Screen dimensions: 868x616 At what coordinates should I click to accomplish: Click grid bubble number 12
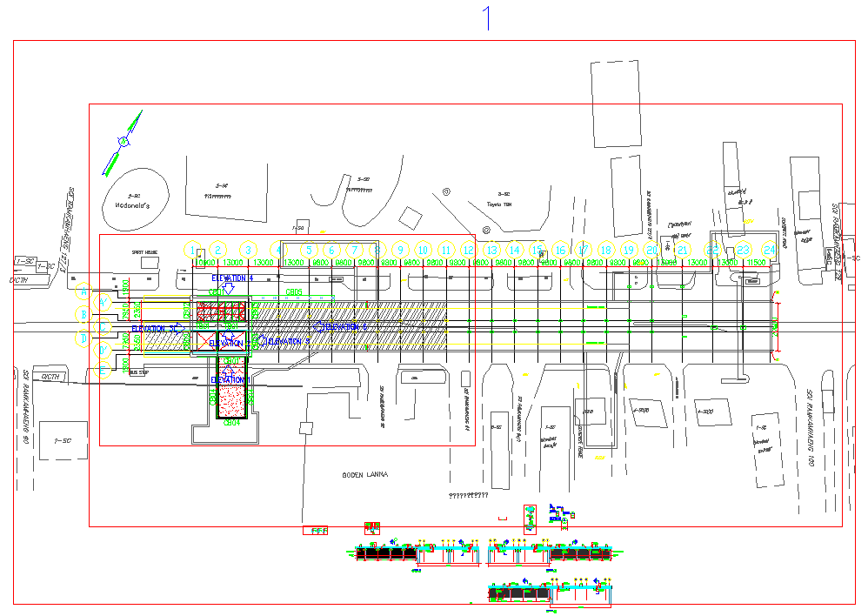[x=469, y=250]
